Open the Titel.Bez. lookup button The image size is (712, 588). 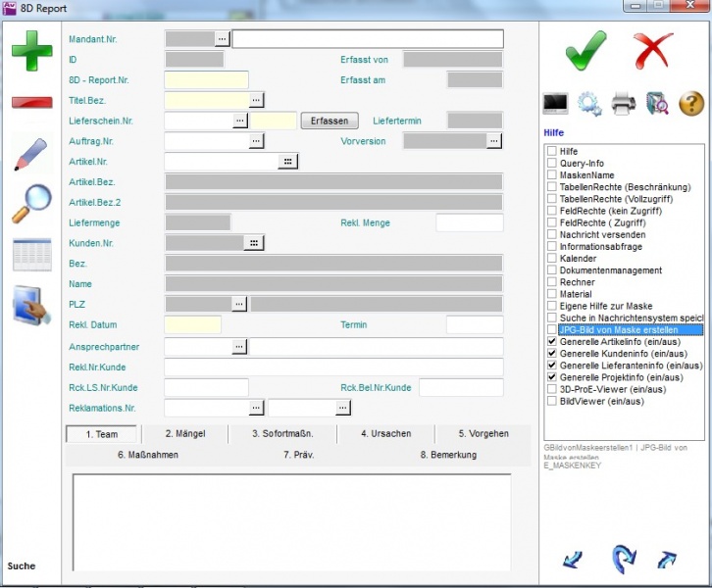256,100
